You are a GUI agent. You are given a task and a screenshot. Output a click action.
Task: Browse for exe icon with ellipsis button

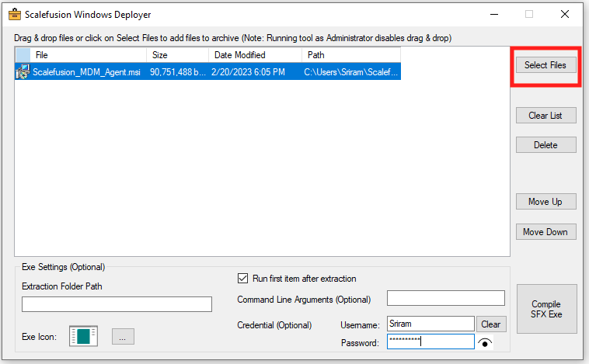(x=123, y=337)
